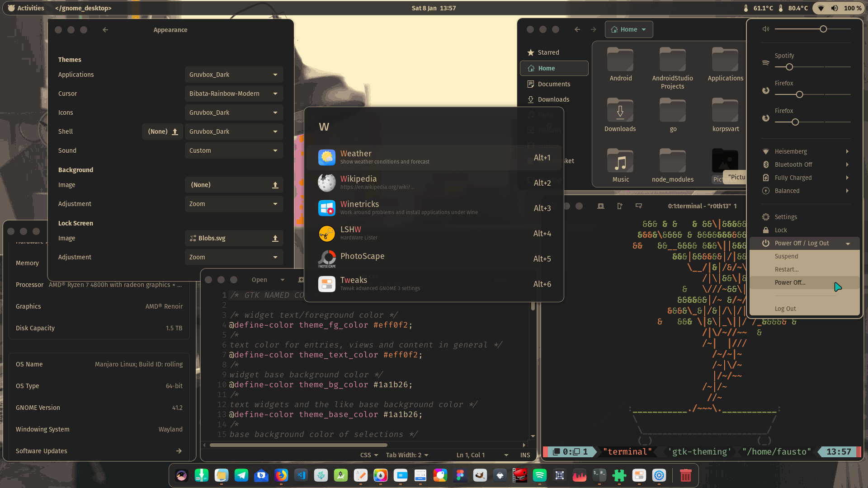Click the upload arrow next to Blobs.svg
Screen dimensions: 868x488
(275, 238)
